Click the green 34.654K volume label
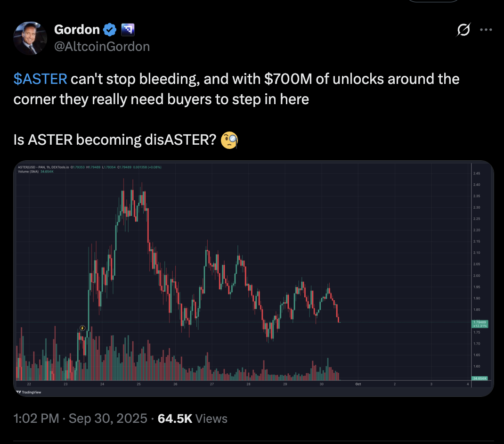504x444 pixels. pyautogui.click(x=480, y=378)
